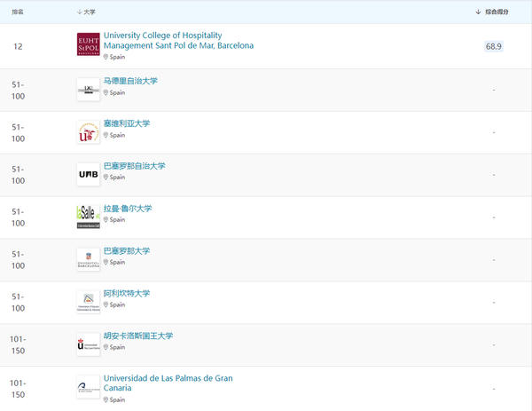
Task: Open 阿利坎特大学 link
Action: click(x=127, y=293)
